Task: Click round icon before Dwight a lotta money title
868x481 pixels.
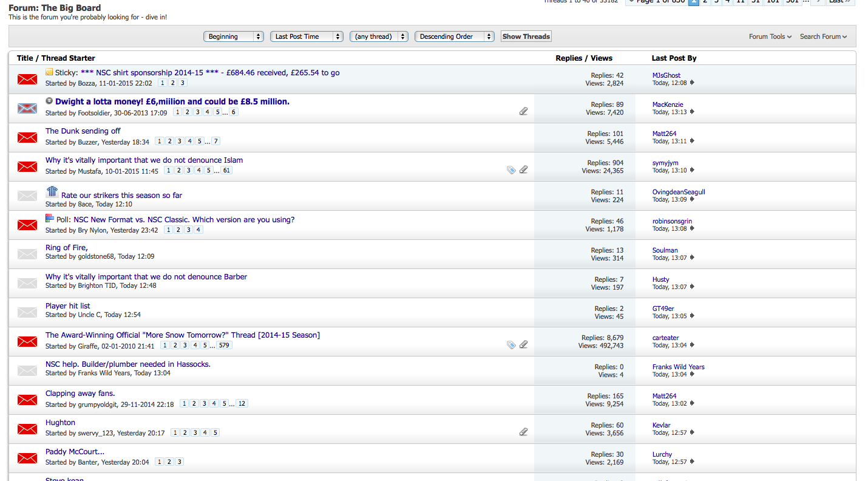Action: pos(49,101)
